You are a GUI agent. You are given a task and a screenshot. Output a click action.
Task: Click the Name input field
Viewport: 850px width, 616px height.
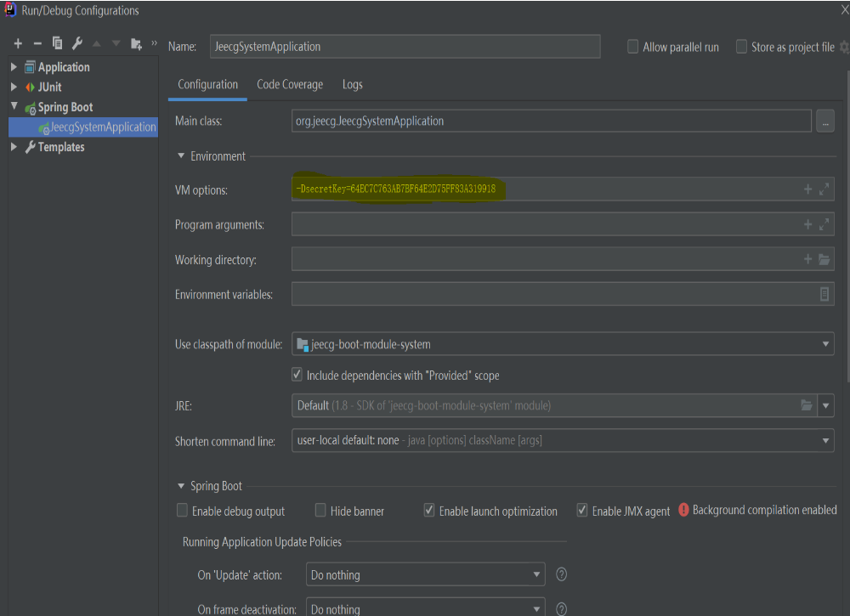(x=405, y=47)
